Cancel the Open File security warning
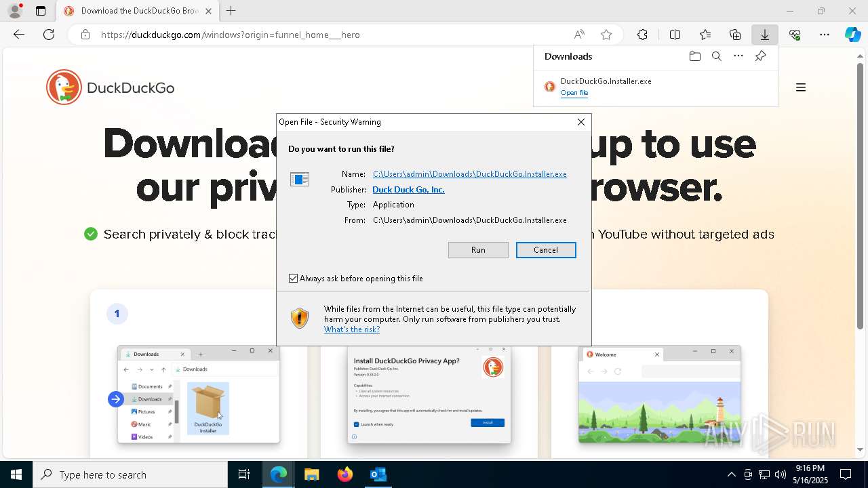This screenshot has height=488, width=868. (x=546, y=250)
